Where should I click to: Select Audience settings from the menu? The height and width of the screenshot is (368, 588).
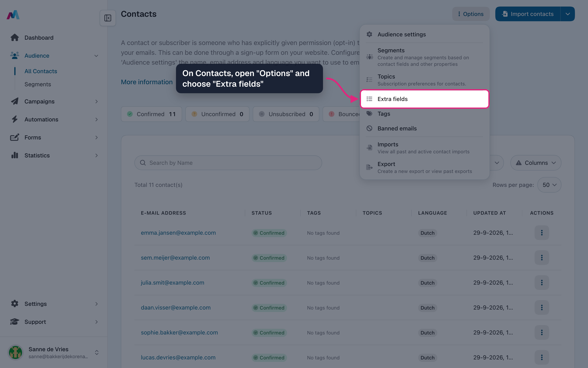(x=424, y=34)
